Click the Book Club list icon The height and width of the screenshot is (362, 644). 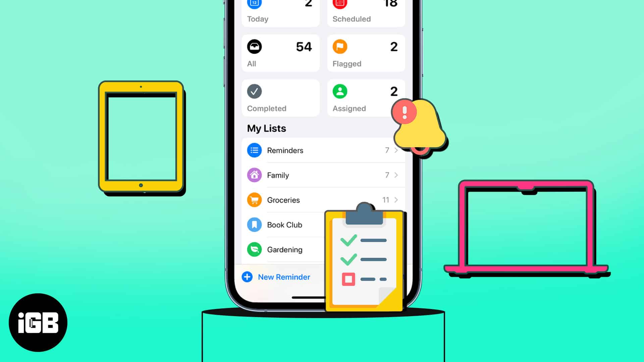tap(255, 225)
